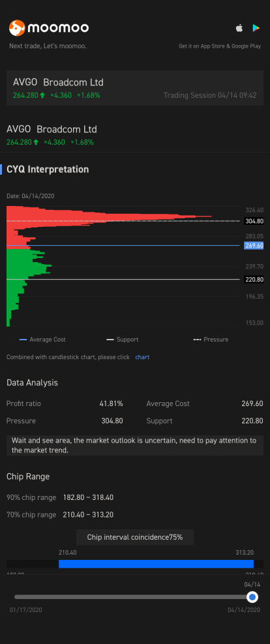Click the blue 70% chip range bar
Image resolution: width=270 pixels, height=644 pixels.
coord(156,564)
